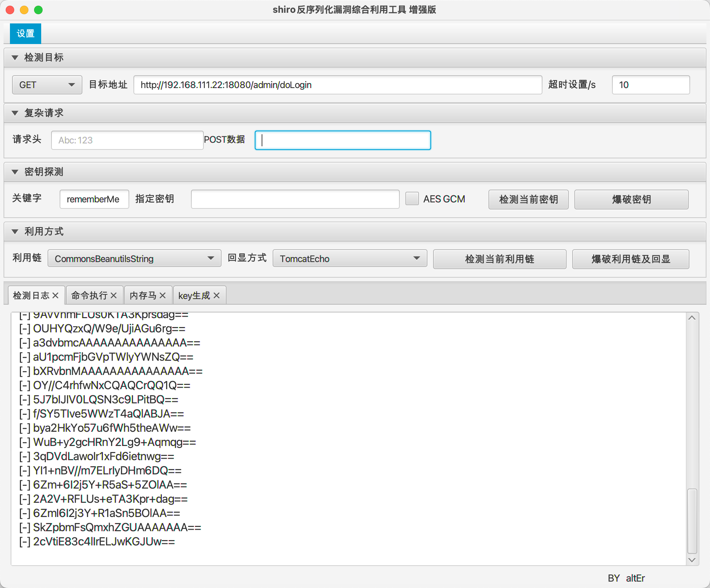710x588 pixels.
Task: Open the 设置 menu
Action: click(26, 34)
